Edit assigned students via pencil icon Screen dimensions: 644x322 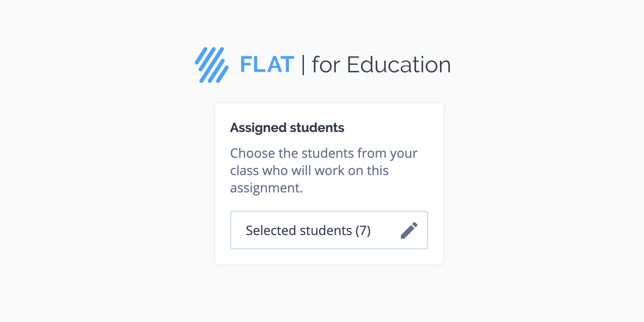pos(409,230)
